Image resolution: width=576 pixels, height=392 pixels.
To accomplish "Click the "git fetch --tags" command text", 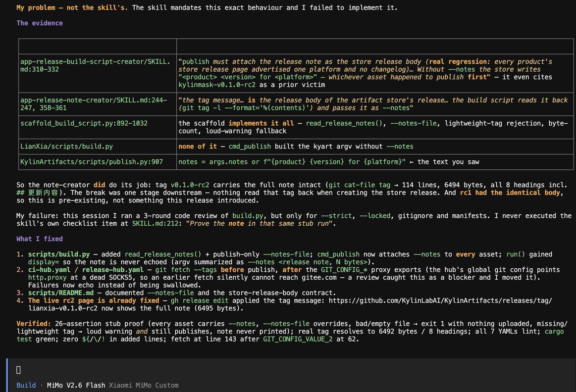I will 186,269.
